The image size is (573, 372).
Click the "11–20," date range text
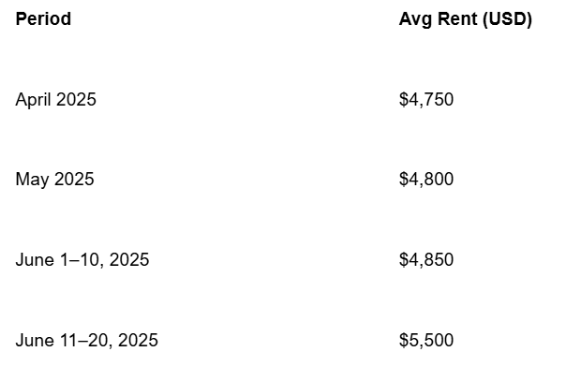click(86, 341)
